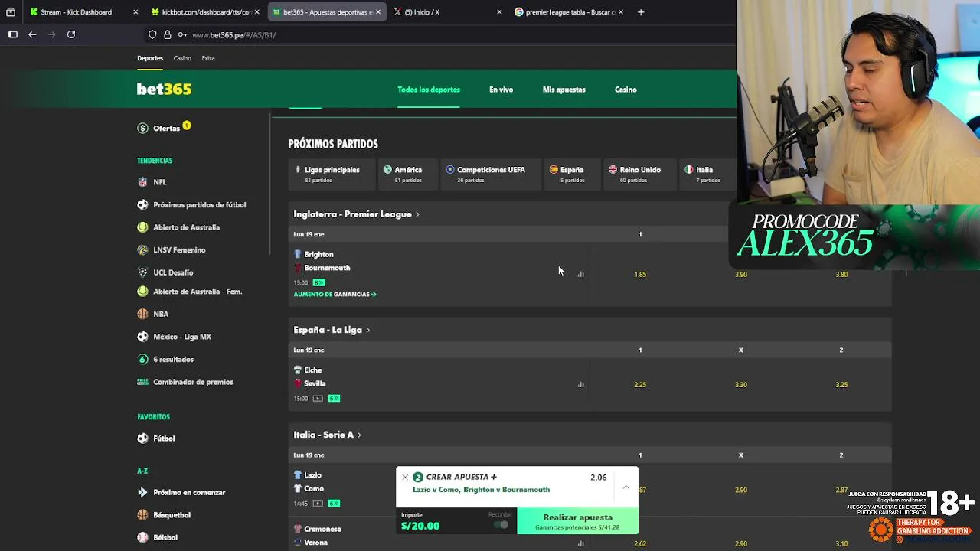Click the key password icon in address bar
The height and width of the screenshot is (551, 980).
(182, 34)
